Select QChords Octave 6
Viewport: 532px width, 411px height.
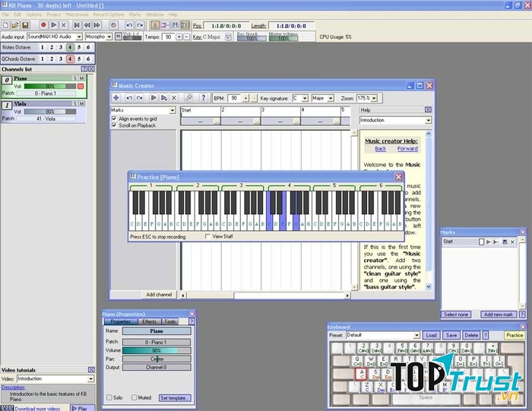(x=88, y=58)
